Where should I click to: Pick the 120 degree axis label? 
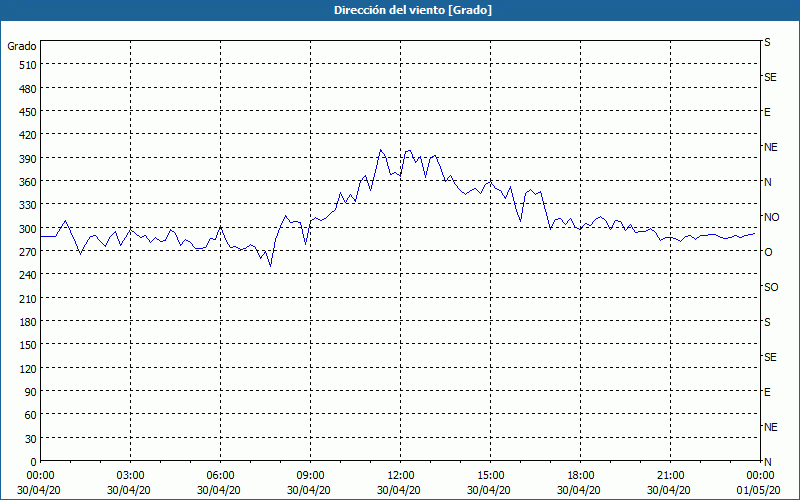(x=29, y=369)
